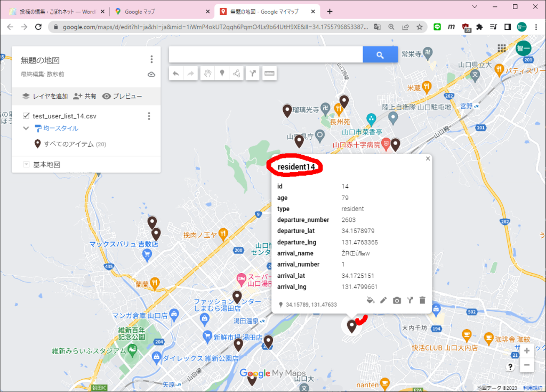Click the undo arrow
Image resolution: width=546 pixels, height=392 pixels.
click(x=176, y=73)
